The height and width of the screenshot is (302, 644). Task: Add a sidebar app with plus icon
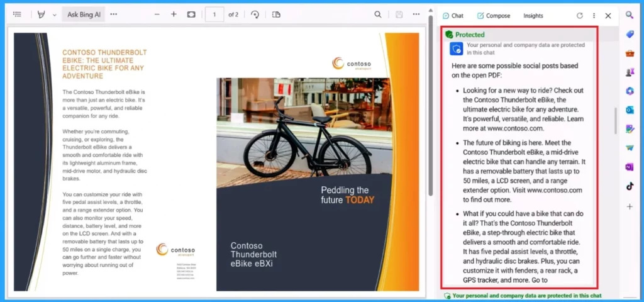[x=630, y=206]
